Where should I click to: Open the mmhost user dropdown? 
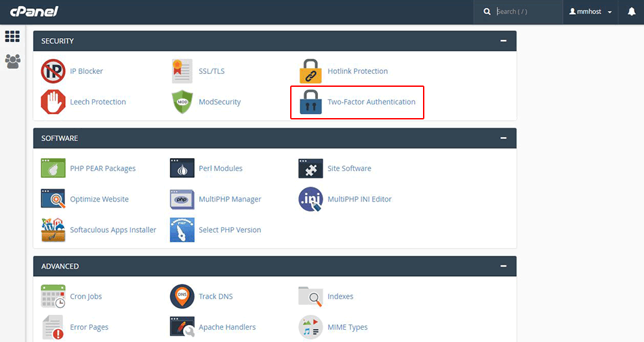[590, 12]
